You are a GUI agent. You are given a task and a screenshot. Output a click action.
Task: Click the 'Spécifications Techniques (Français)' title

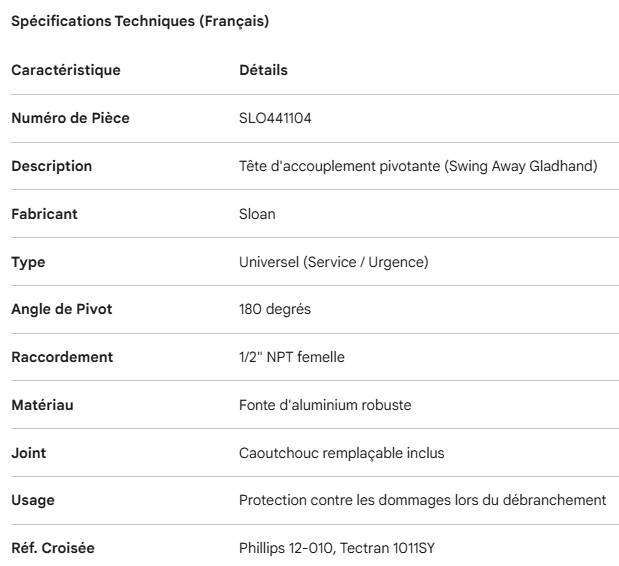coord(139,21)
